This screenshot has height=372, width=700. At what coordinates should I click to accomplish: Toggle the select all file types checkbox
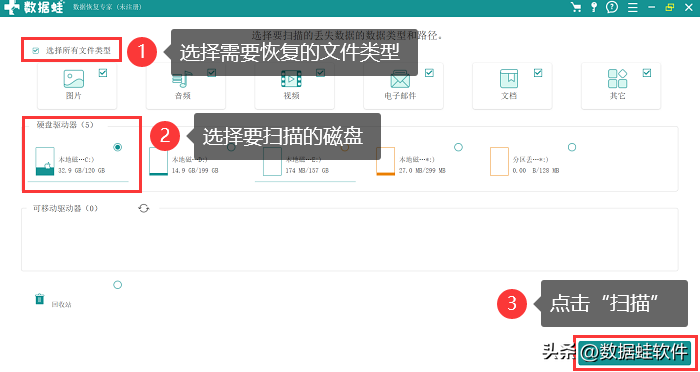pos(36,51)
